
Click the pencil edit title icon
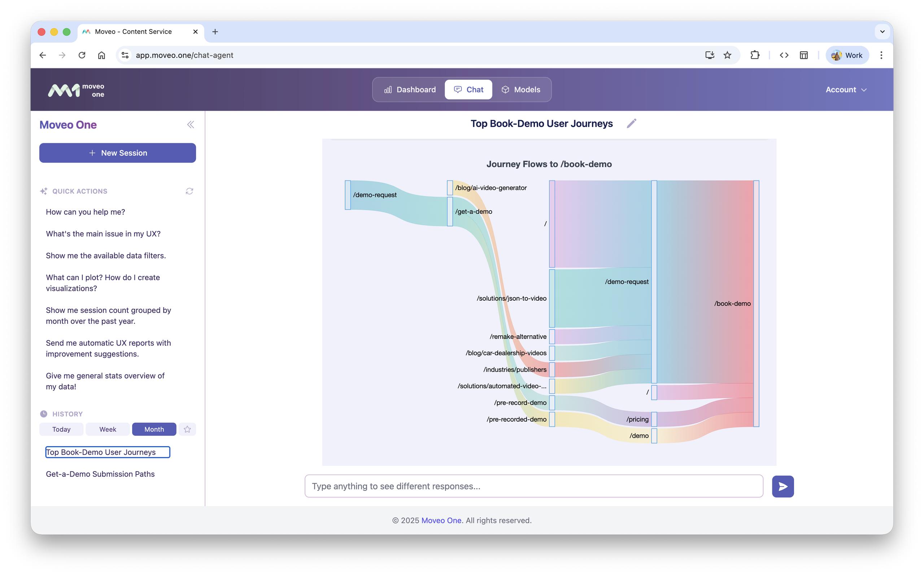point(631,123)
